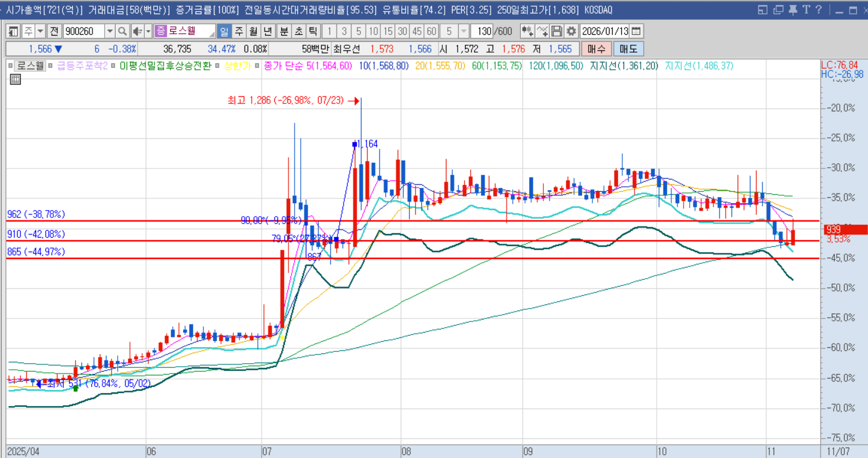Click the 60(1,153,75) moving average label
This screenshot has width=868, height=458.
497,66
